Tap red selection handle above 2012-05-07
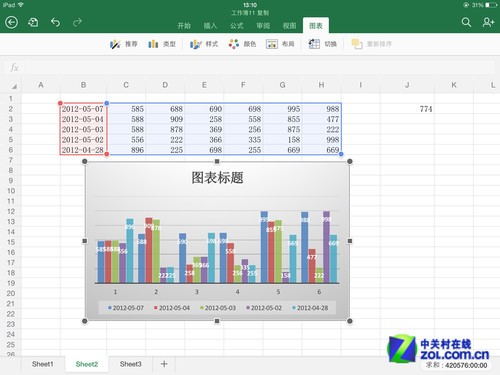The width and height of the screenshot is (500, 375). 60,103
